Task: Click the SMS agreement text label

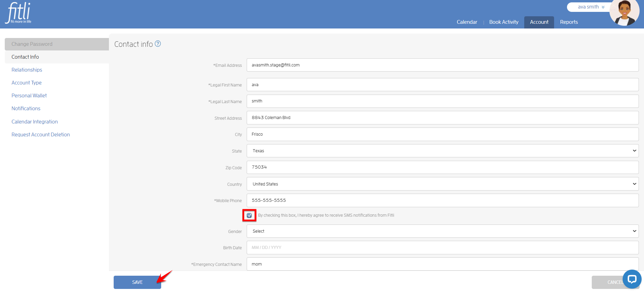Action: tap(326, 215)
